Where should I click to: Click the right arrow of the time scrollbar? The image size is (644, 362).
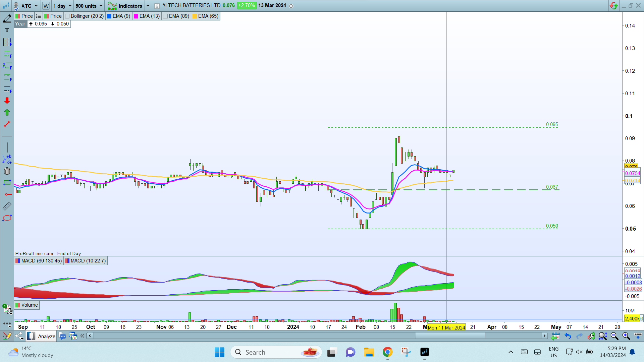click(544, 336)
